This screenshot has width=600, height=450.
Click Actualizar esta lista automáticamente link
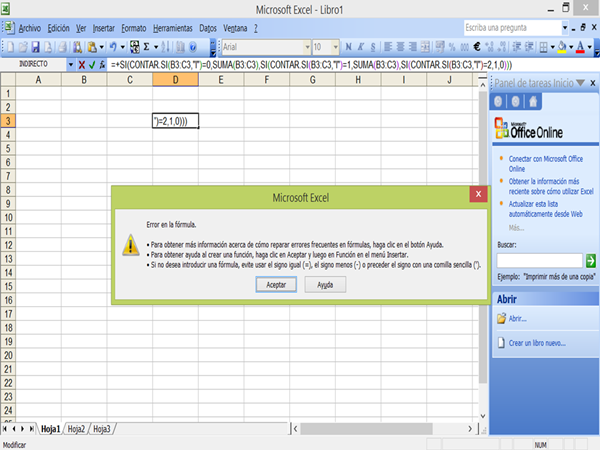pyautogui.click(x=545, y=209)
